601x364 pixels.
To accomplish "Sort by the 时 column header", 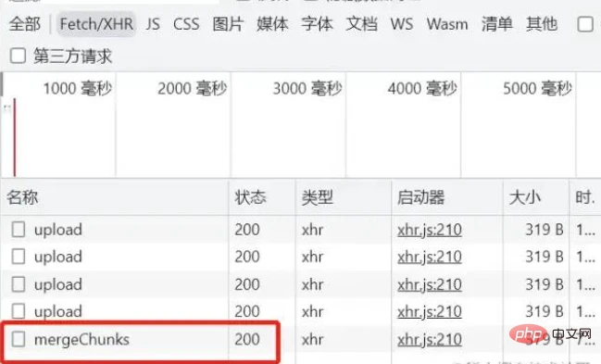I will click(585, 198).
